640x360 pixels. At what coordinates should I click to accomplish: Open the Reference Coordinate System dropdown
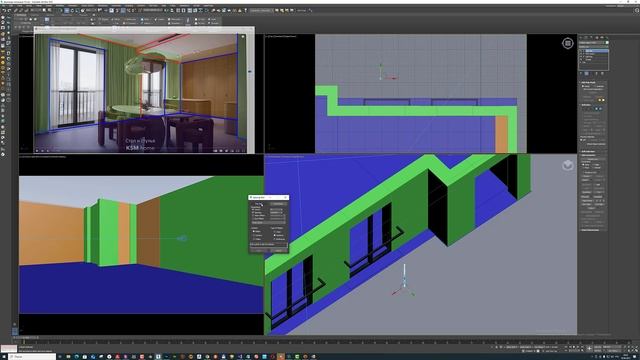[x=91, y=10]
